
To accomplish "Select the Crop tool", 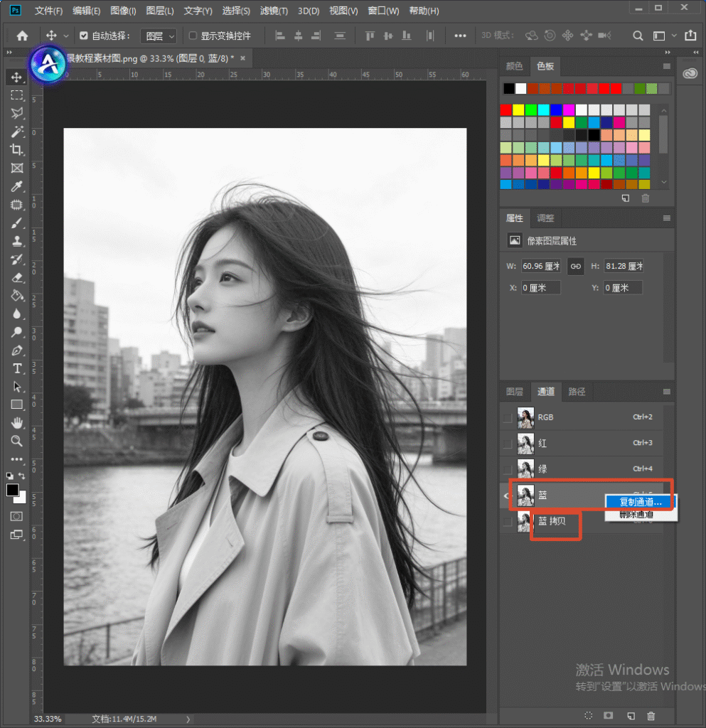I will tap(17, 149).
